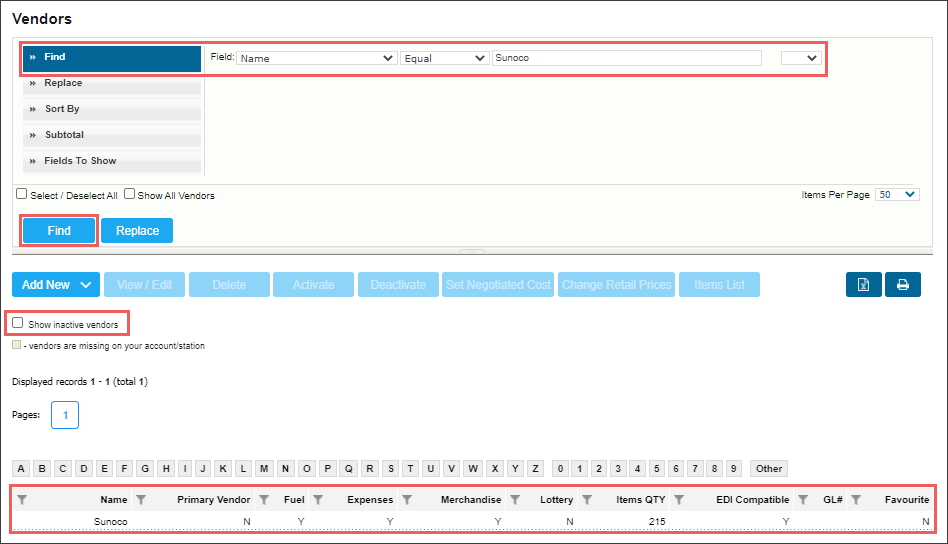The height and width of the screenshot is (544, 948).
Task: Enable Show All Vendors checkbox
Action: coord(129,194)
